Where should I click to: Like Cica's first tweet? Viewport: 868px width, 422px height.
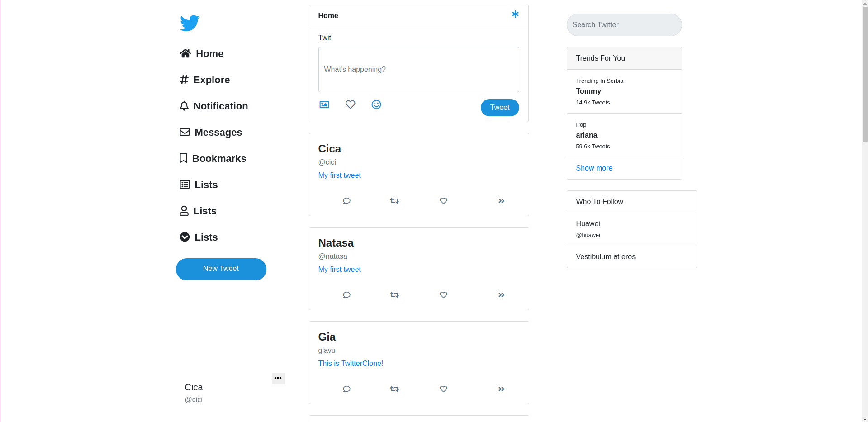(x=443, y=201)
